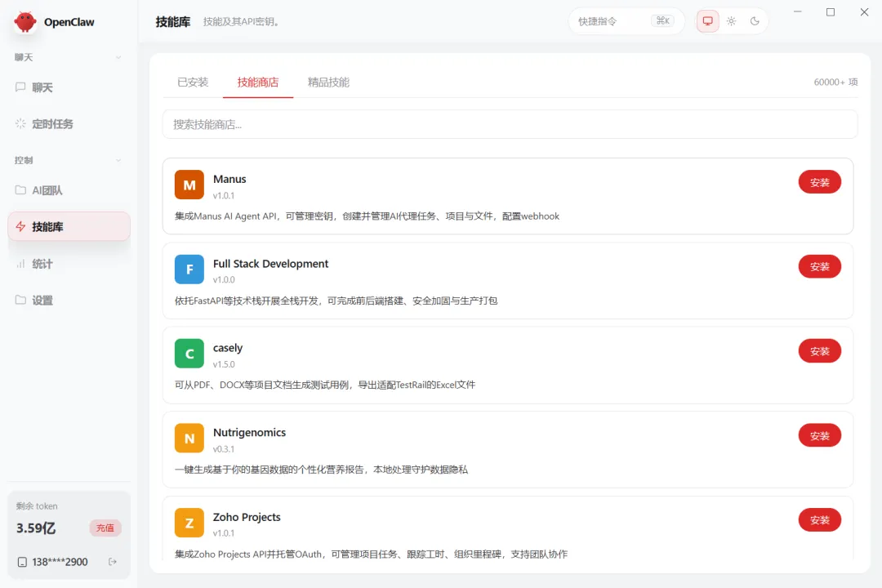The width and height of the screenshot is (882, 588).
Task: Click the Nutrigenomics skill title
Action: pyautogui.click(x=249, y=432)
